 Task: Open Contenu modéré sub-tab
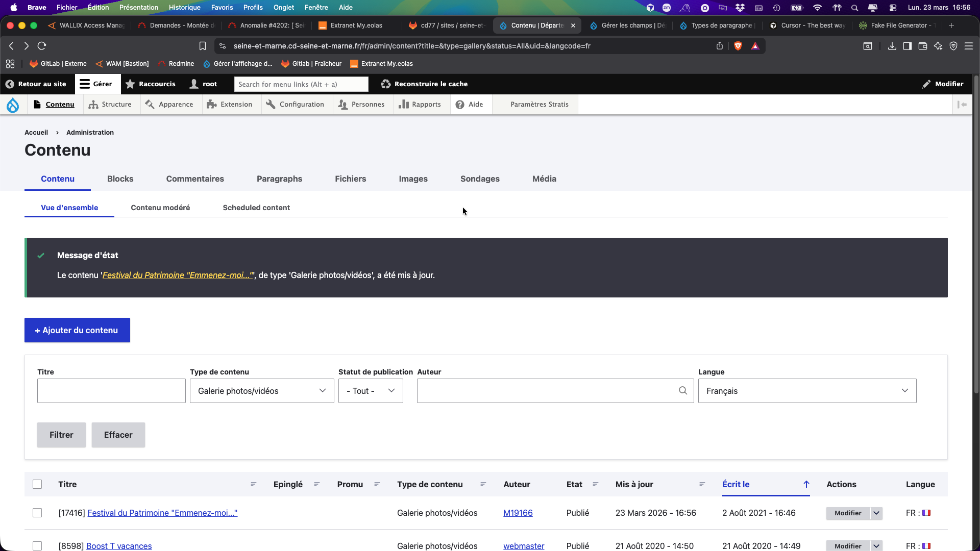160,208
